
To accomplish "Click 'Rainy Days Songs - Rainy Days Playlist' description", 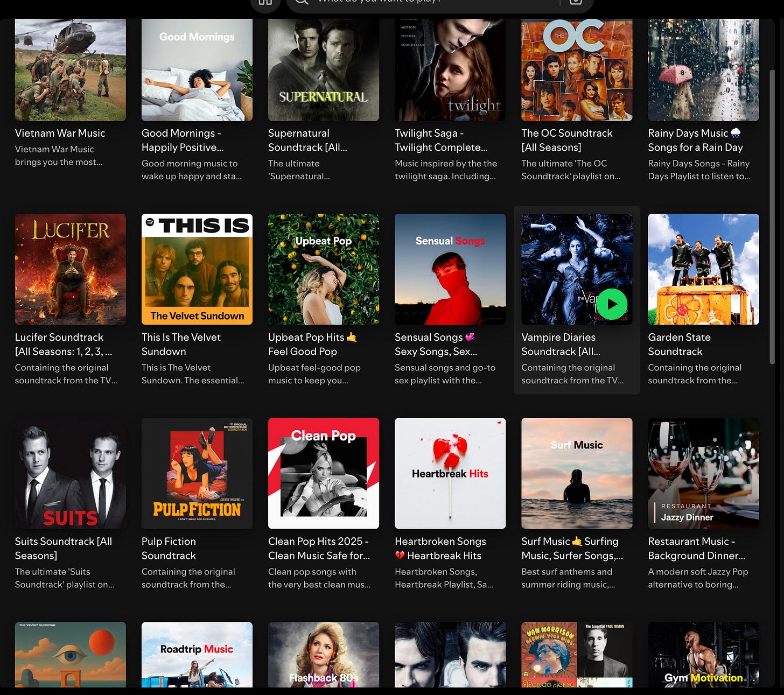I will 699,170.
